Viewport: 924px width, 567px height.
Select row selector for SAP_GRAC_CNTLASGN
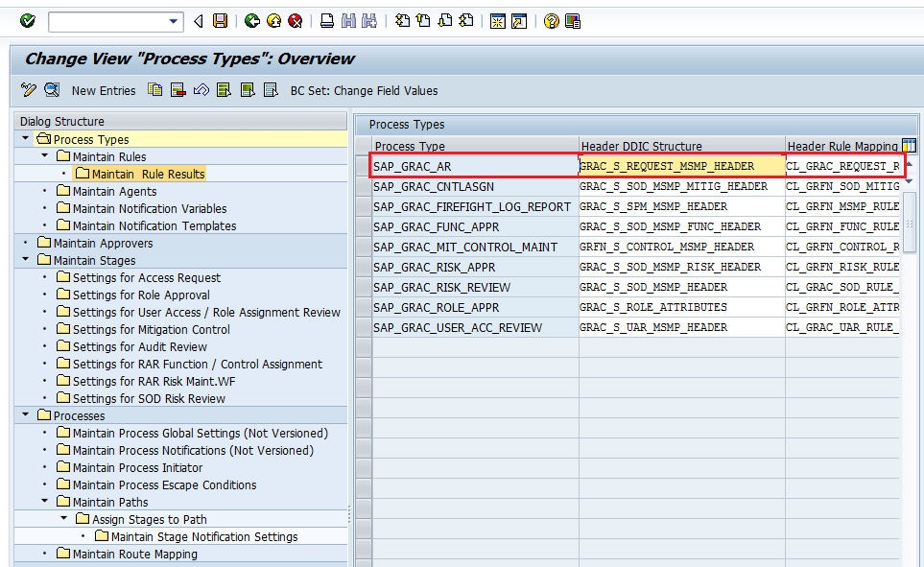click(x=364, y=186)
